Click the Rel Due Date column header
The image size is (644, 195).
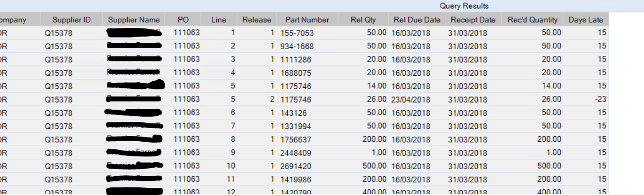[x=417, y=20]
